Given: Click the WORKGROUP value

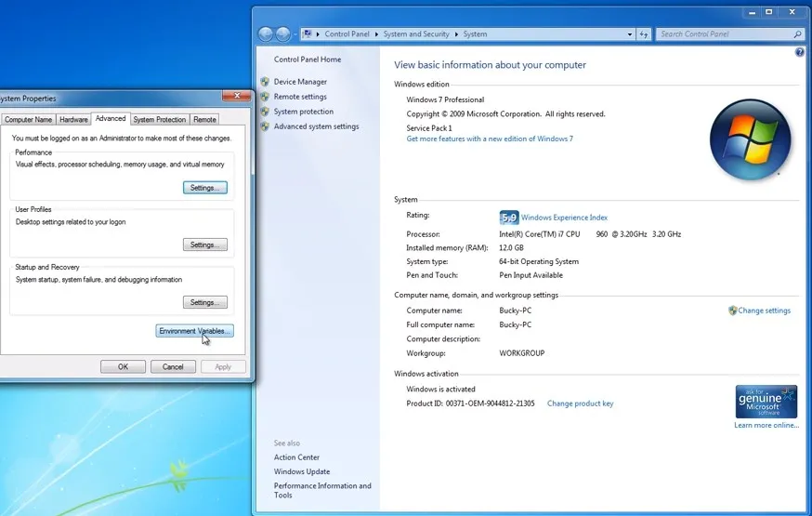Looking at the screenshot, I should (x=522, y=353).
